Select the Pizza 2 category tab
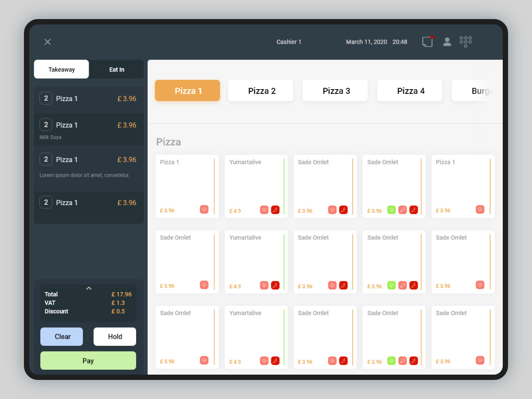 tap(261, 90)
